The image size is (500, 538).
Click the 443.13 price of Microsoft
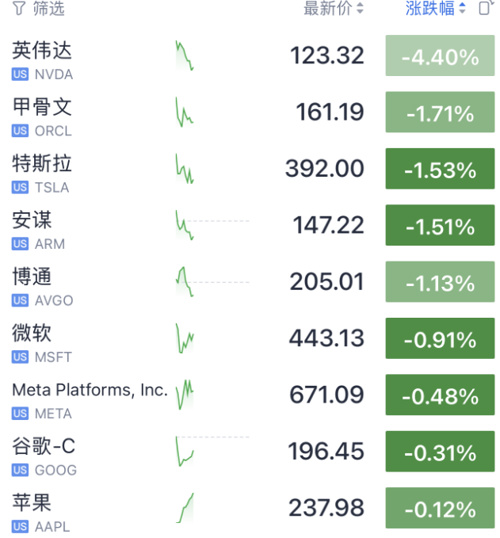pos(326,338)
